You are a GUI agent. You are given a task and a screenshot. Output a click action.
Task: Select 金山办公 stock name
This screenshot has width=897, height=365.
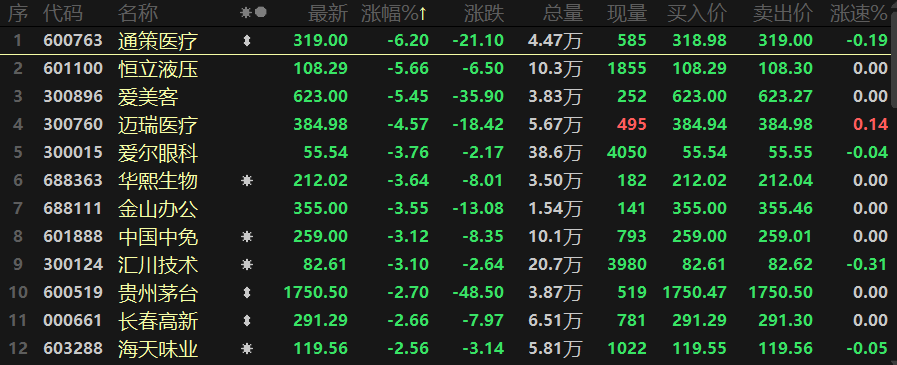(x=158, y=209)
